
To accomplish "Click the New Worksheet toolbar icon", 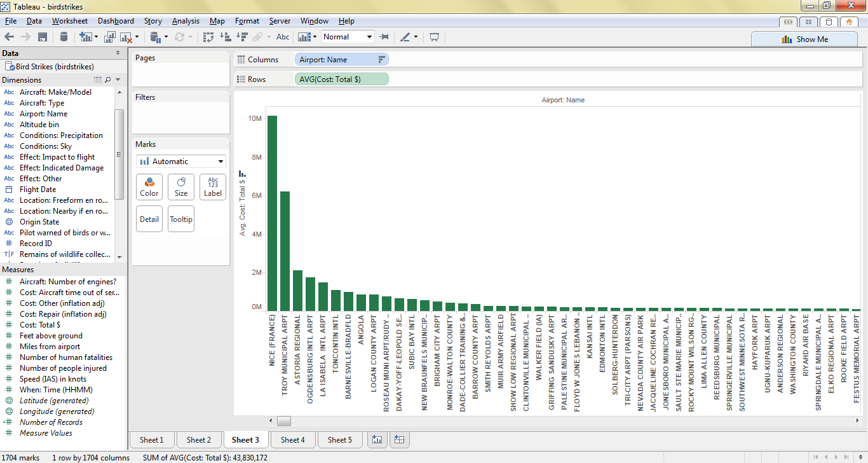I will tap(86, 37).
